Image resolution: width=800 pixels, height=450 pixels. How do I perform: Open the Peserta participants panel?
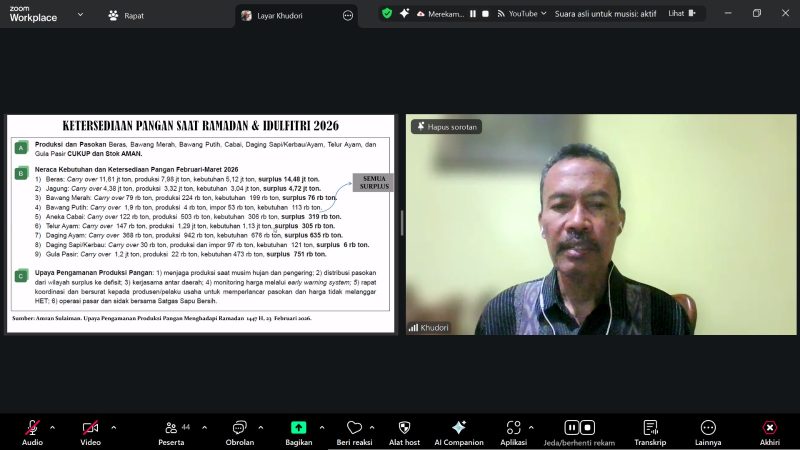point(171,428)
